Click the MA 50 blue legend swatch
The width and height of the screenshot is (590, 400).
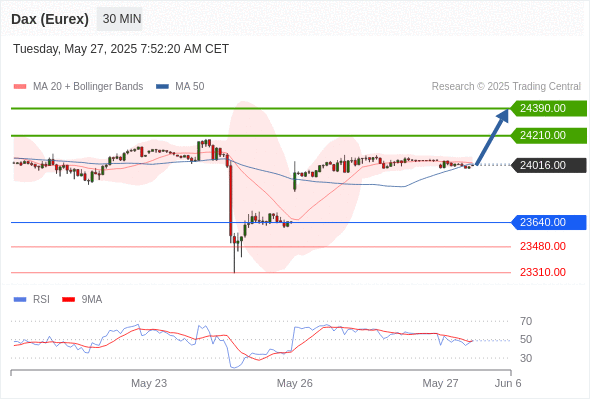click(x=162, y=87)
